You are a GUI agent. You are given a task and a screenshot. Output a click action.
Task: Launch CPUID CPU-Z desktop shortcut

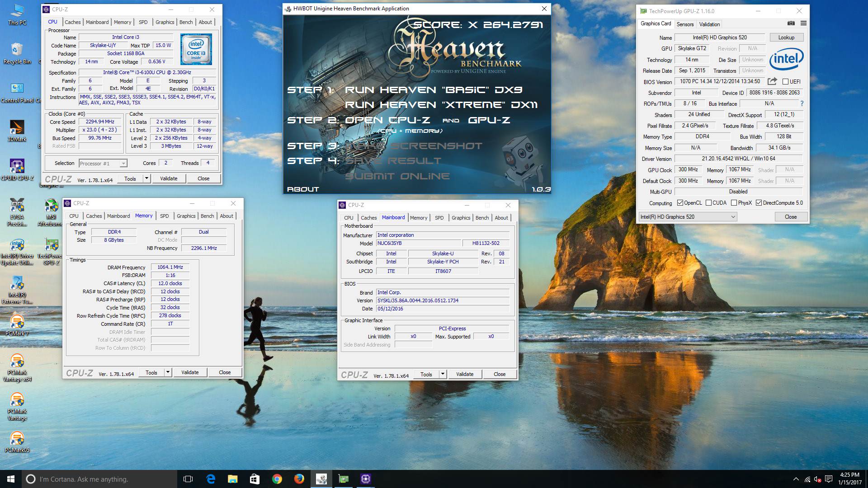17,170
